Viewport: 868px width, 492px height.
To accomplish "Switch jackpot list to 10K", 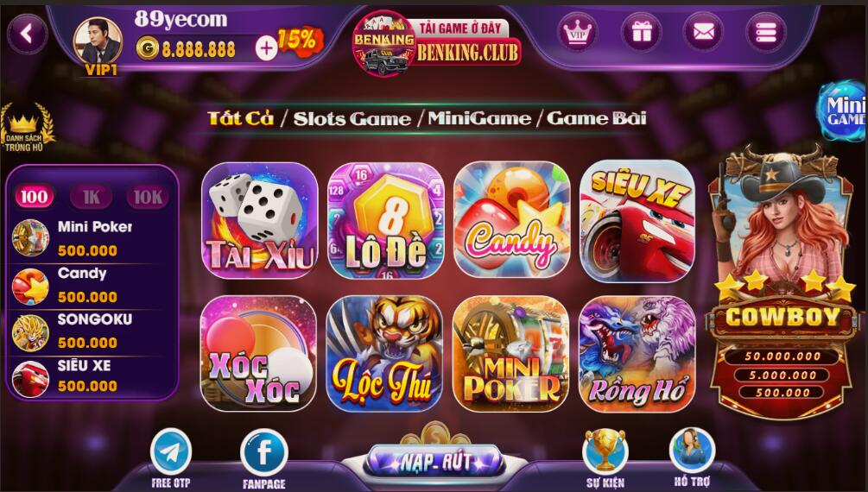I will 148,197.
